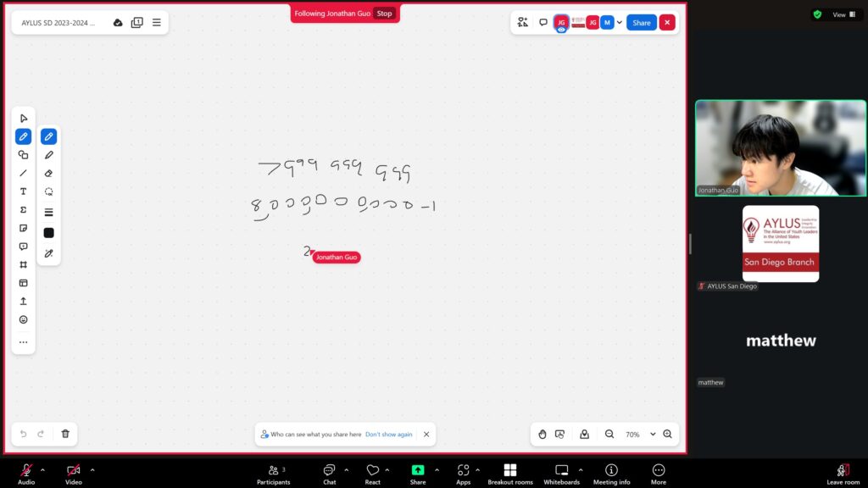Pick the sticky note tool
This screenshot has height=488, width=868.
pos(23,228)
